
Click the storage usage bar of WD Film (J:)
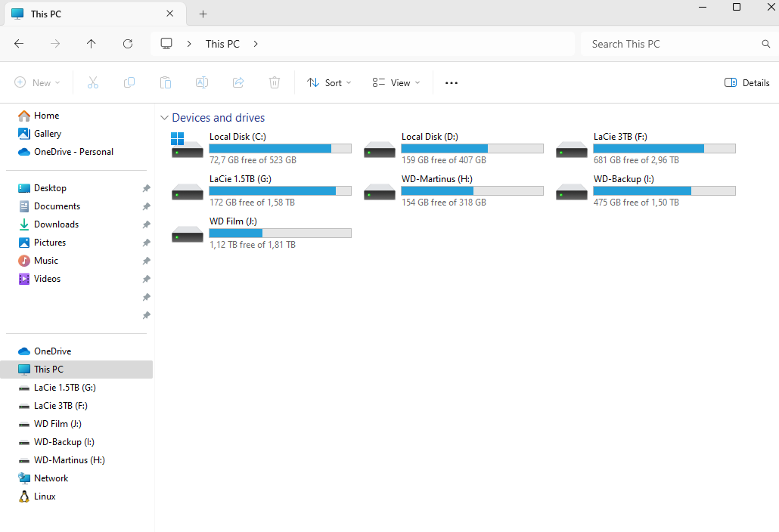[x=280, y=233]
